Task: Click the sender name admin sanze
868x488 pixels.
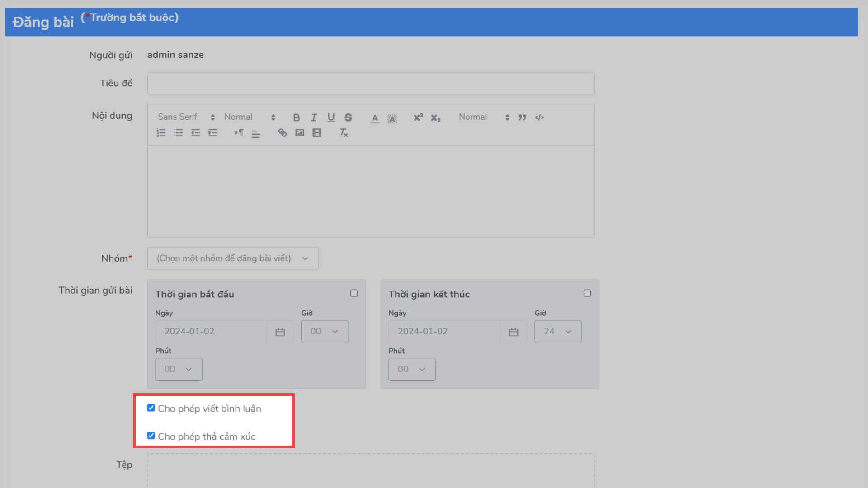Action: pos(175,55)
